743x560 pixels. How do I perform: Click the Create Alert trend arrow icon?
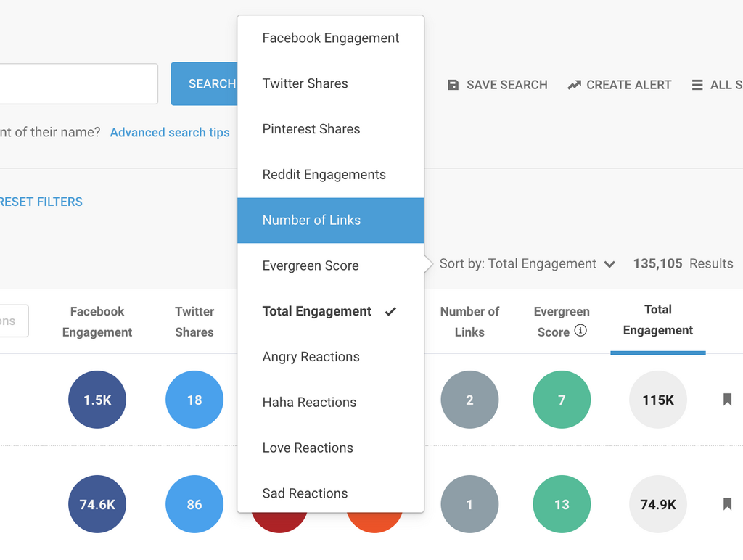pos(574,85)
